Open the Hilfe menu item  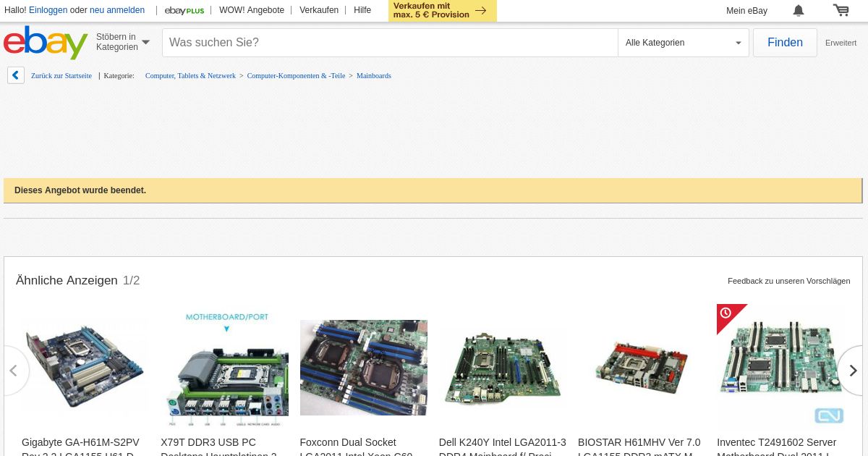(362, 10)
